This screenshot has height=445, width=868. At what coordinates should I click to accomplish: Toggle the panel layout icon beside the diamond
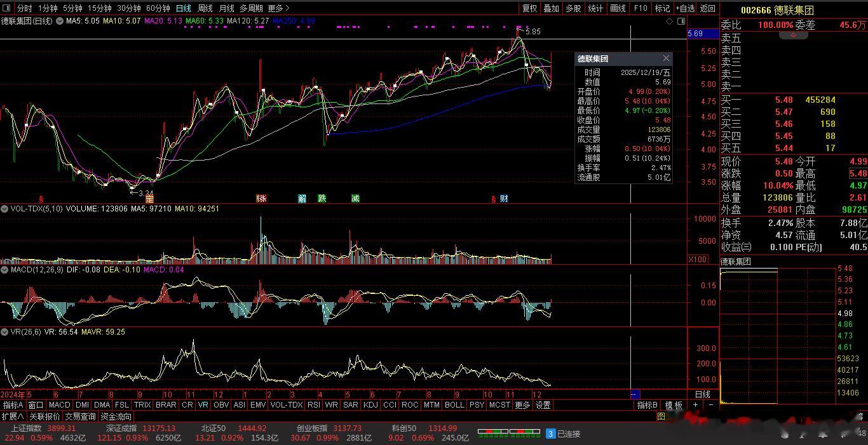tap(681, 22)
